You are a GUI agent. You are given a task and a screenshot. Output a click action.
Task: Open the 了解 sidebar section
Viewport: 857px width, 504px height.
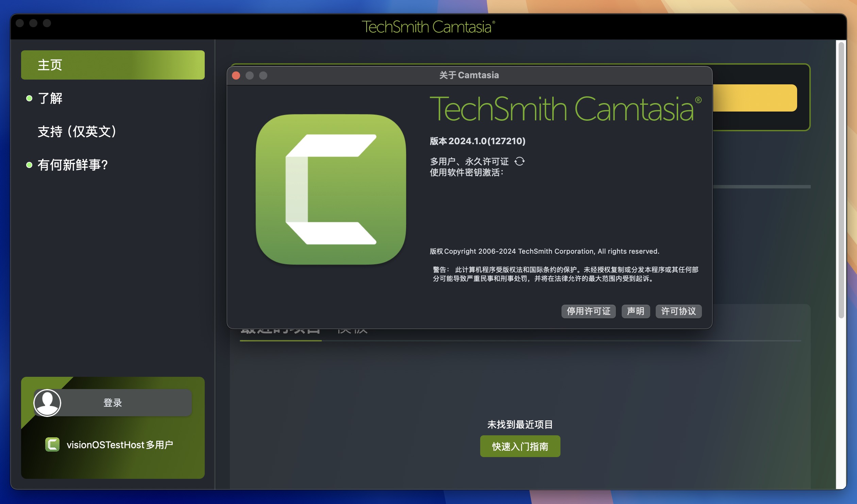(50, 98)
